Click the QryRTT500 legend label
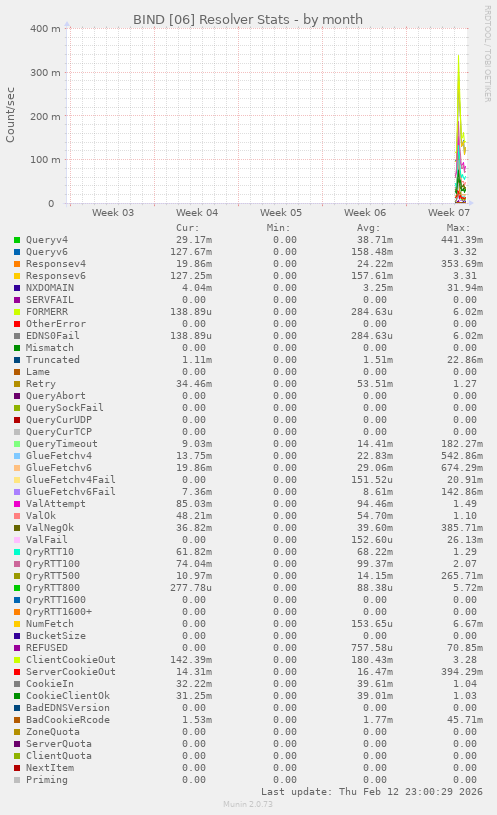The height and width of the screenshot is (815, 497). [53, 575]
